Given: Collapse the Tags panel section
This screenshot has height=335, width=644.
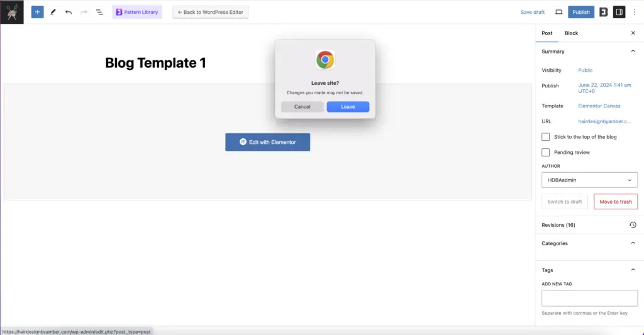Looking at the screenshot, I should click(x=633, y=270).
